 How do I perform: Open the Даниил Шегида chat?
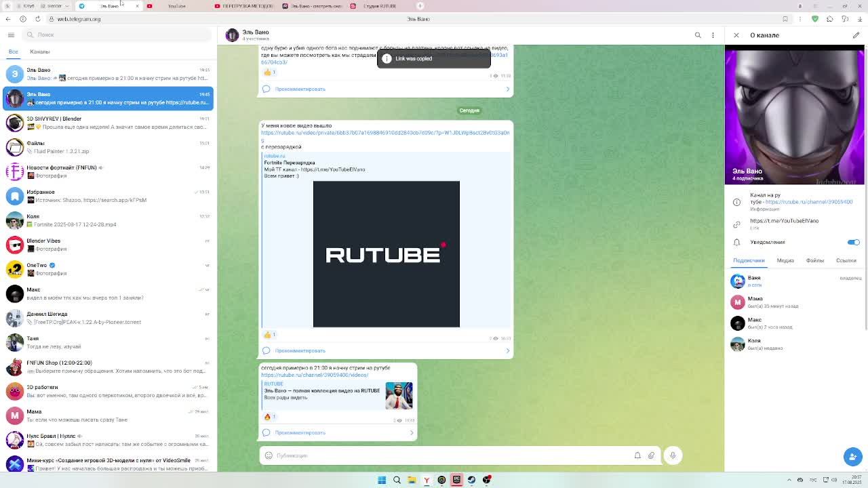point(108,318)
